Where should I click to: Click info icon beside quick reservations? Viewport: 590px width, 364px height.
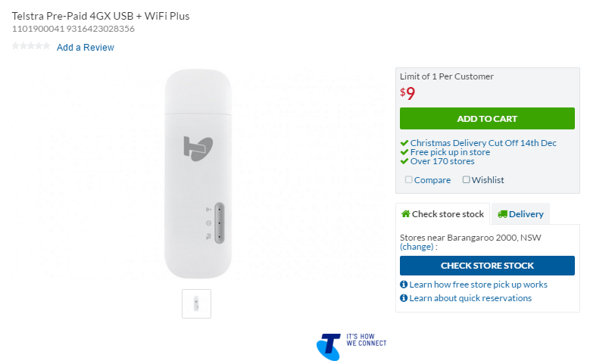point(404,298)
